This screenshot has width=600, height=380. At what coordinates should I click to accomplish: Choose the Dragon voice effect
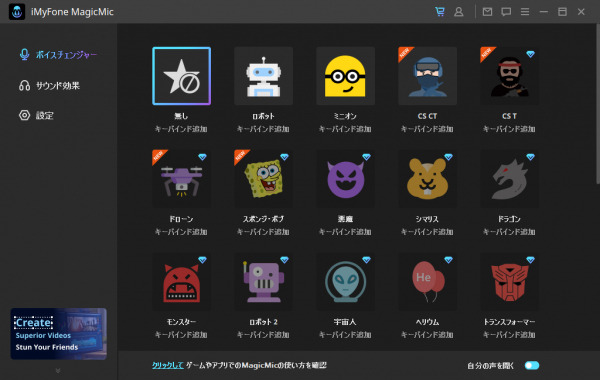(x=509, y=179)
